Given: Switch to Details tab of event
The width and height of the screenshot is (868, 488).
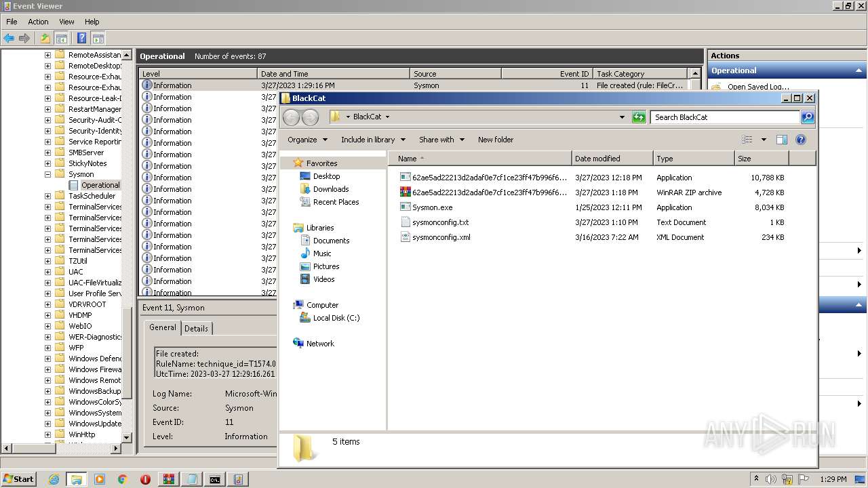Looking at the screenshot, I should tap(196, 328).
